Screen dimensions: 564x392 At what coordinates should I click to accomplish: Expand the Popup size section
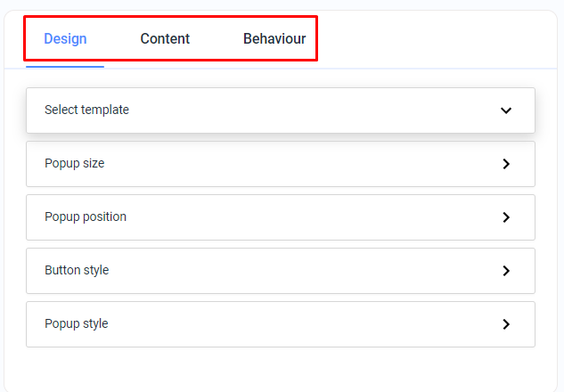click(x=281, y=164)
